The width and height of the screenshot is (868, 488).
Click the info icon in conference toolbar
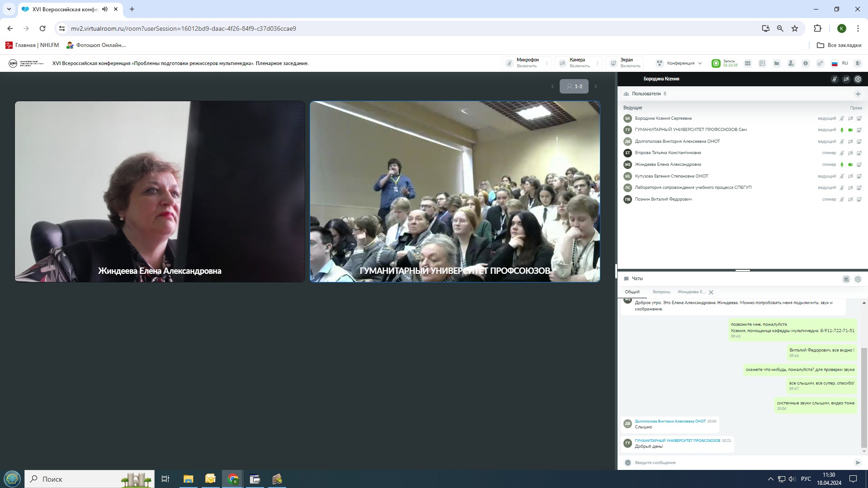tap(806, 63)
